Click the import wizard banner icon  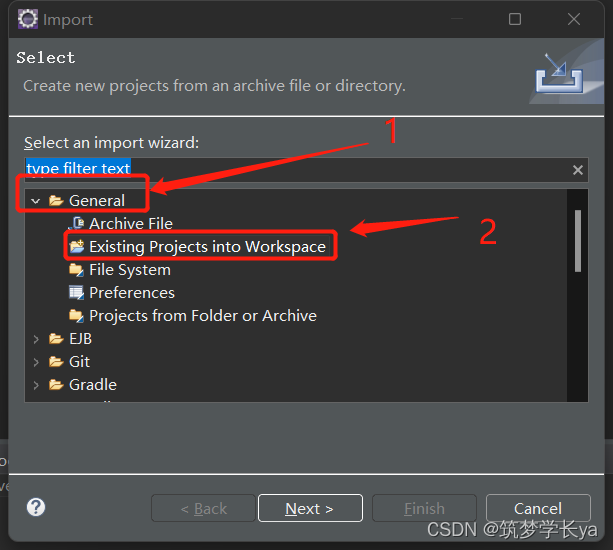559,74
